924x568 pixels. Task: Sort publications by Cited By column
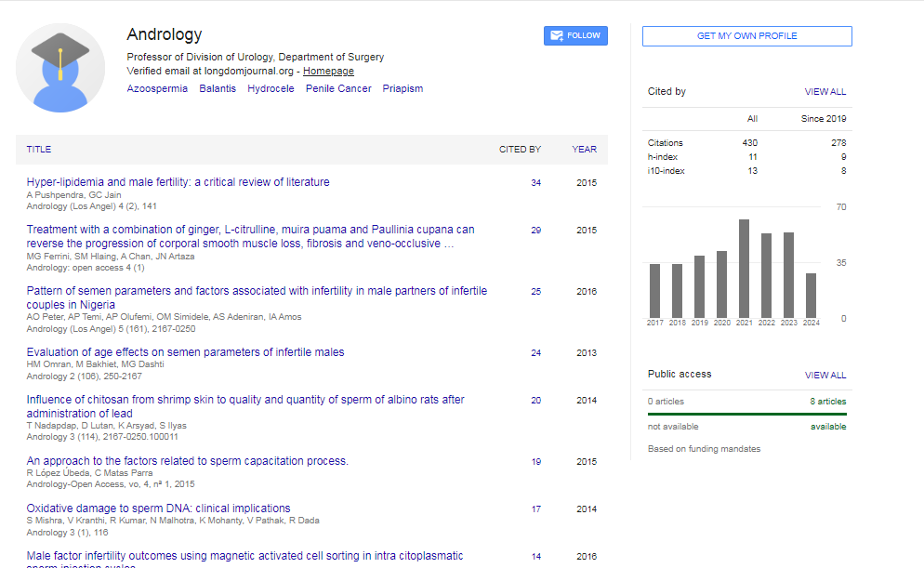[x=520, y=149]
